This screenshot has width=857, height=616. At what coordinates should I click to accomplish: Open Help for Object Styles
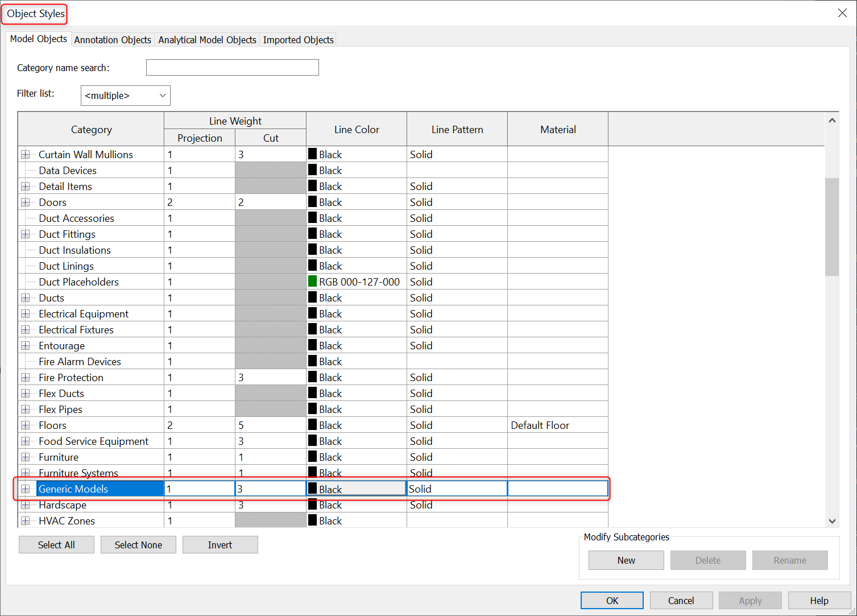pyautogui.click(x=819, y=601)
